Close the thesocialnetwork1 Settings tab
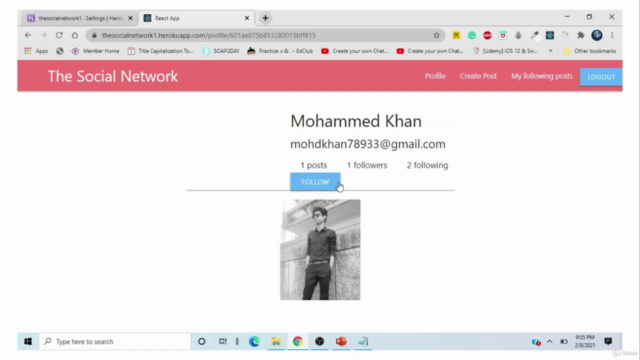The height and width of the screenshot is (360, 640). [130, 18]
